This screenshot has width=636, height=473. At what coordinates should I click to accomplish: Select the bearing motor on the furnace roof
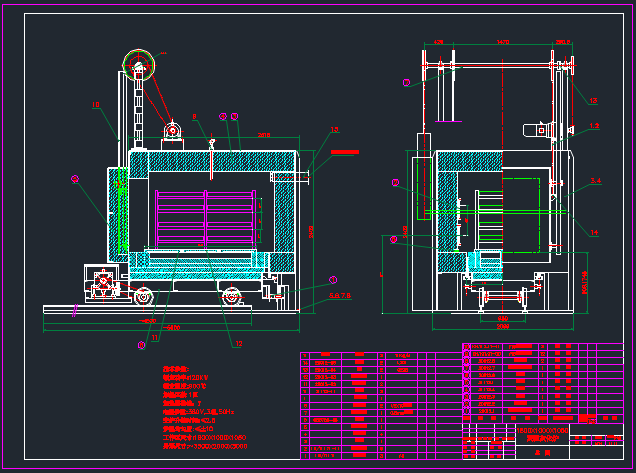point(173,131)
